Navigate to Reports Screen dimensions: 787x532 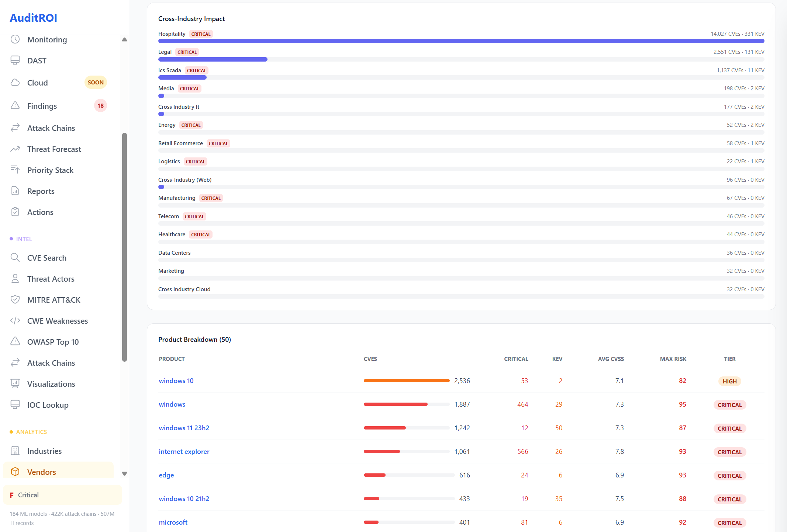click(x=58, y=191)
